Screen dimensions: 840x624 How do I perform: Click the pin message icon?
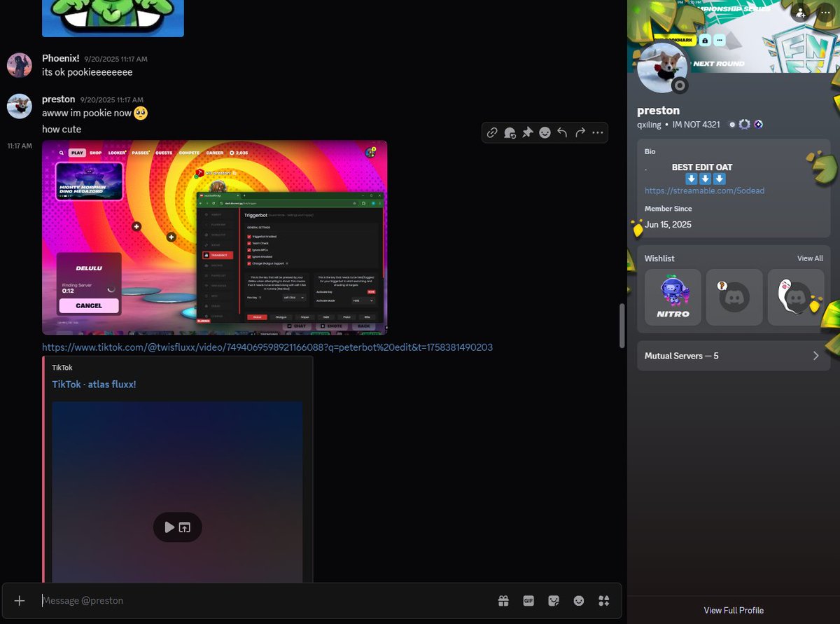click(x=527, y=132)
